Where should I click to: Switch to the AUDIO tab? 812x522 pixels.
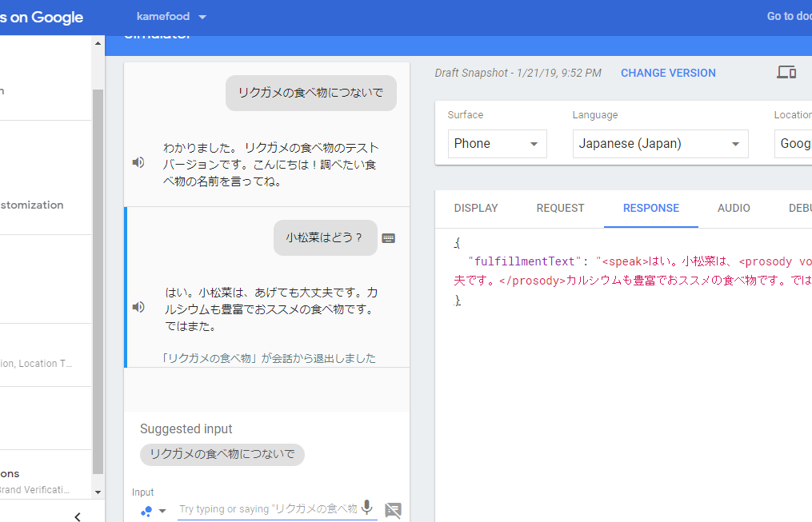click(734, 208)
